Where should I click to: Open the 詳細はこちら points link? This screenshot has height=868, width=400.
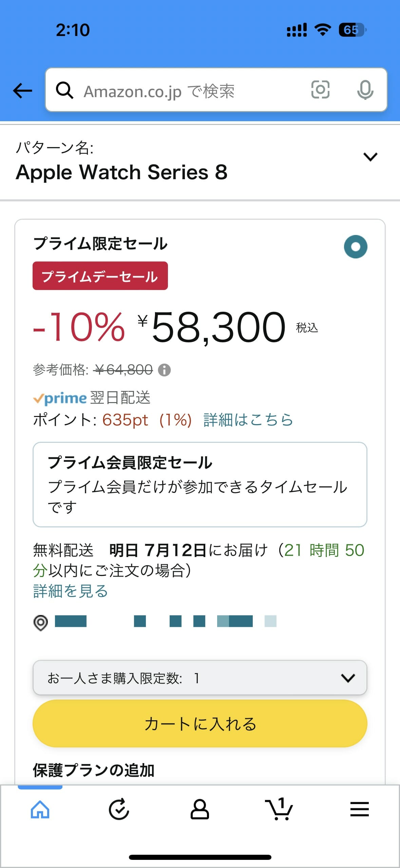(248, 420)
